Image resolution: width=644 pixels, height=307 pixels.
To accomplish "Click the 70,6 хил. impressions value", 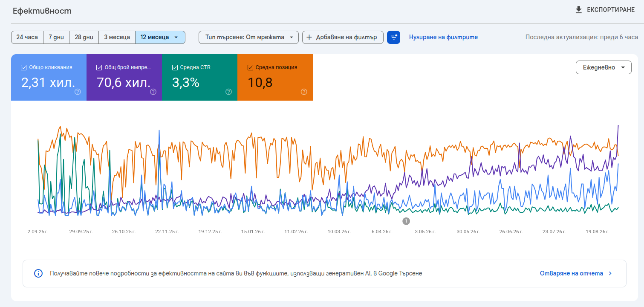I will coord(124,82).
